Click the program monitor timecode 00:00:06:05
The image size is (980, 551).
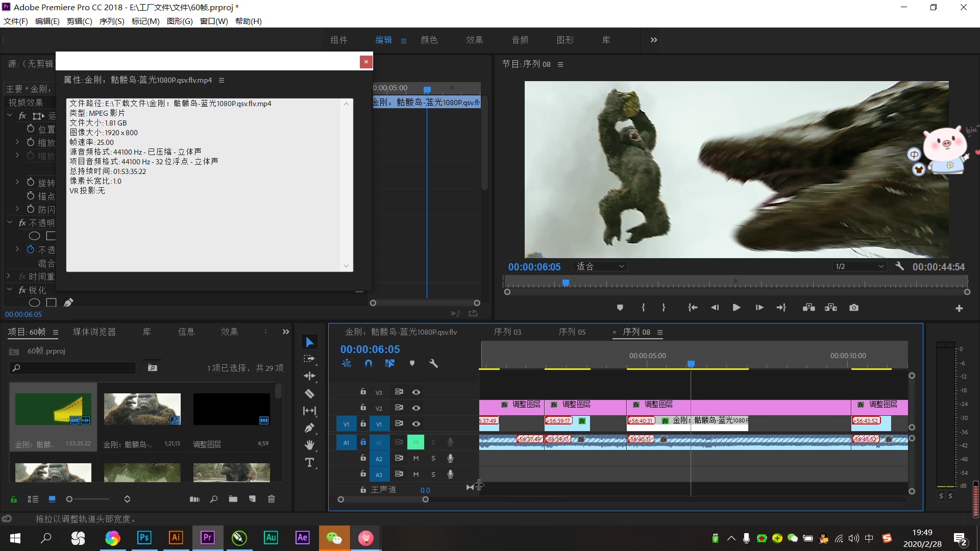pyautogui.click(x=534, y=266)
